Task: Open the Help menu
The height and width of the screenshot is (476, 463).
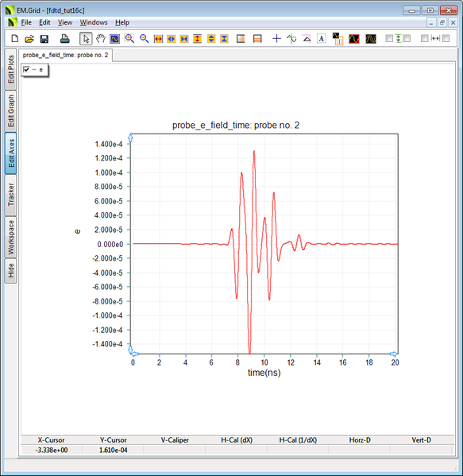Action: pyautogui.click(x=122, y=22)
